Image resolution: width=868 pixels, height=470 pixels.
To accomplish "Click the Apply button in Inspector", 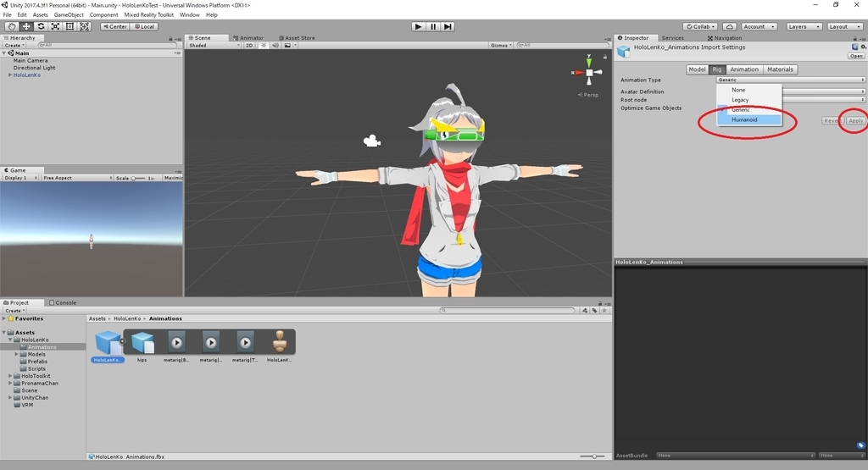I will [x=855, y=121].
